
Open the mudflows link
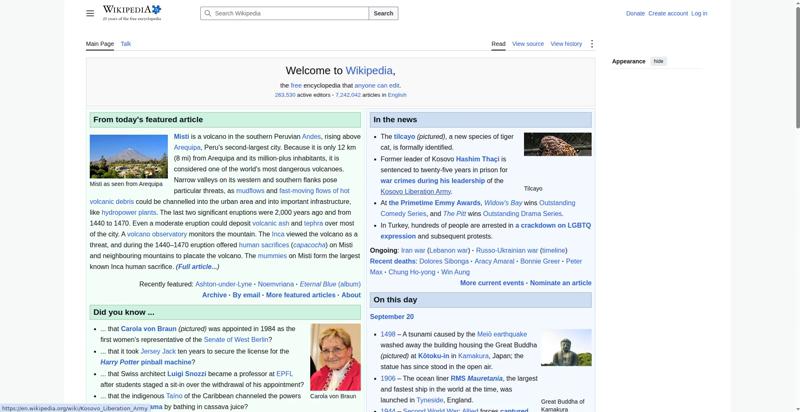coord(250,191)
